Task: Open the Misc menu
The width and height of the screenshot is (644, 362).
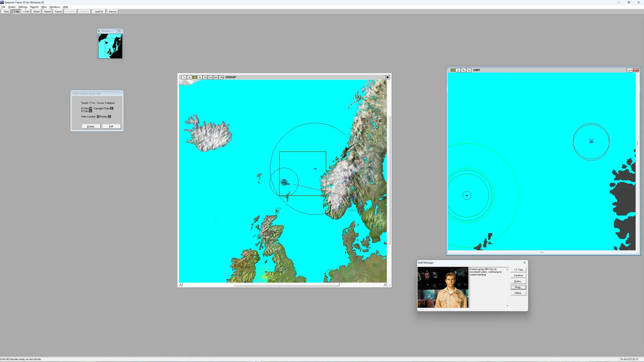Action: click(x=44, y=7)
